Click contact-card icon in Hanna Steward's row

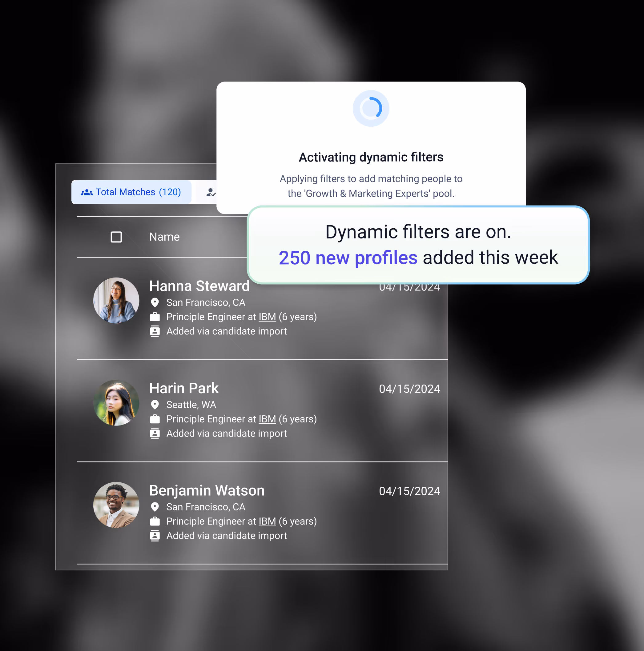[155, 331]
